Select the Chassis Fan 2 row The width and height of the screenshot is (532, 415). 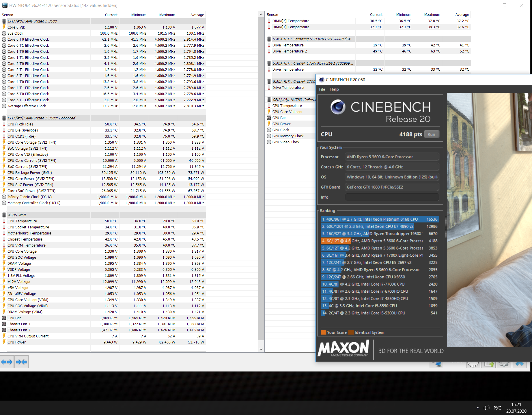click(x=103, y=330)
